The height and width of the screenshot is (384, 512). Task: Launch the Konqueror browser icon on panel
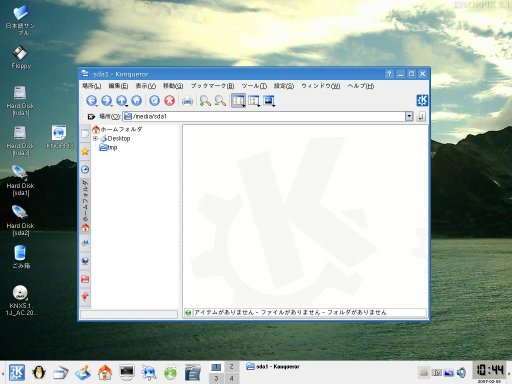pyautogui.click(x=149, y=372)
